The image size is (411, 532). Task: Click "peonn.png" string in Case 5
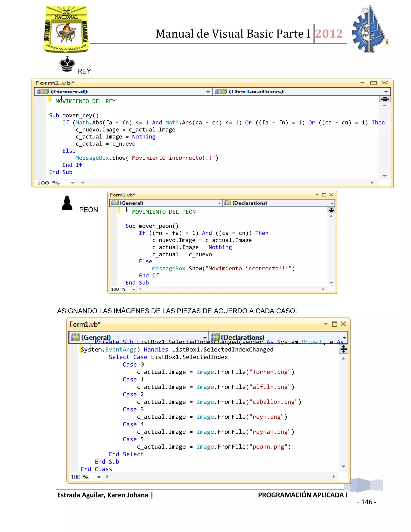tap(268, 447)
